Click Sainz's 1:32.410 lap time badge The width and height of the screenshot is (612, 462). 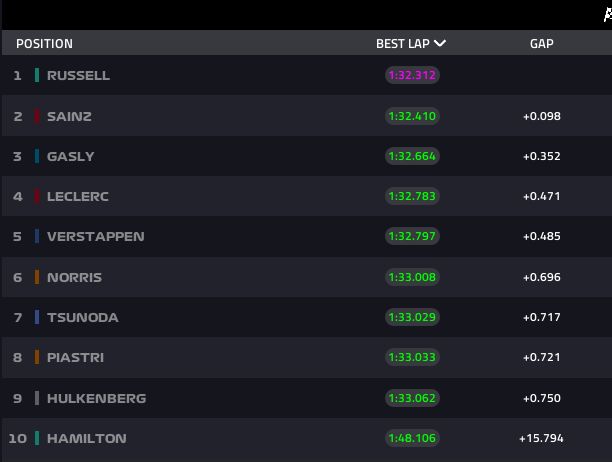[x=412, y=116]
